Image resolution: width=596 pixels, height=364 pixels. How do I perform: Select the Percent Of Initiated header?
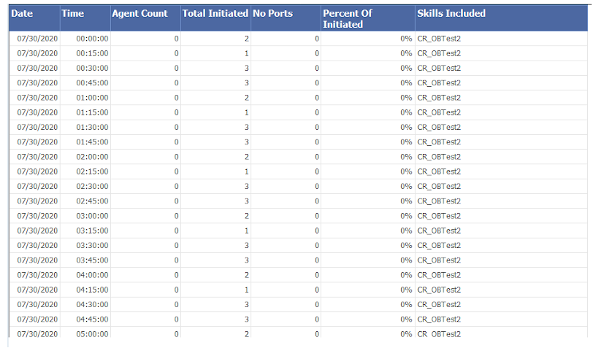pyautogui.click(x=368, y=18)
